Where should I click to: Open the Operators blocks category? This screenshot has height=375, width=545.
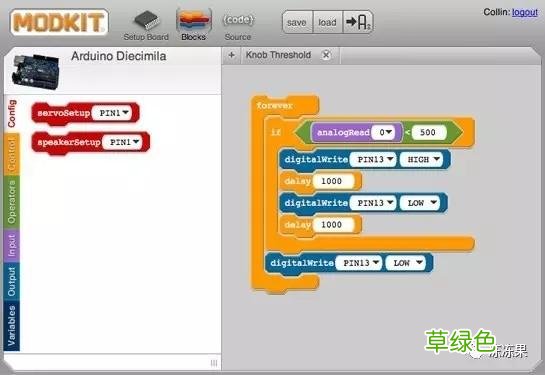12,202
